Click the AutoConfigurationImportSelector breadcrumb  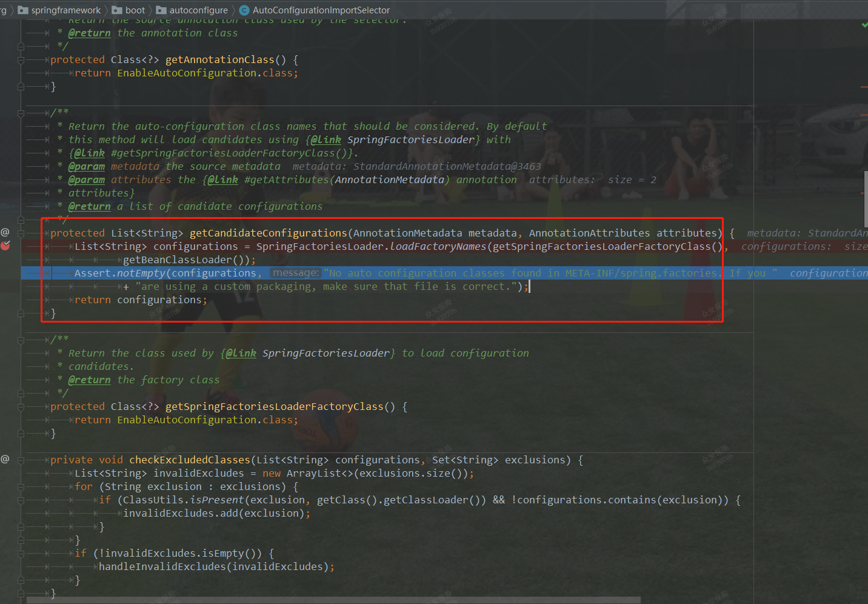coord(321,10)
